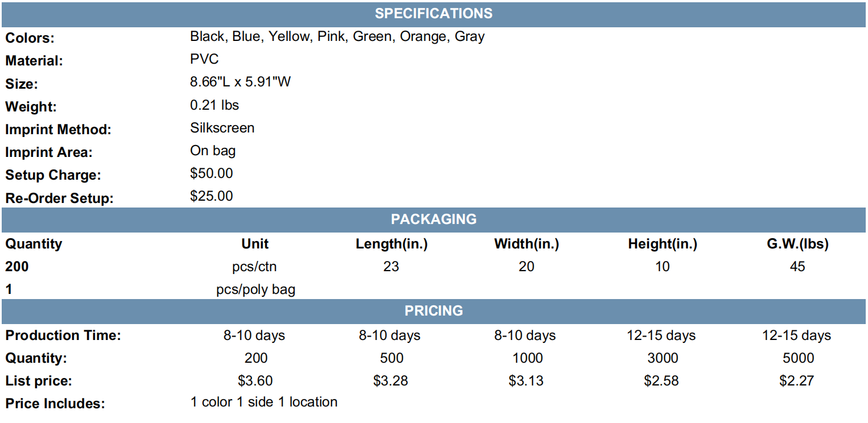Click the SPECIFICATIONS section header
The width and height of the screenshot is (868, 423).
click(434, 14)
